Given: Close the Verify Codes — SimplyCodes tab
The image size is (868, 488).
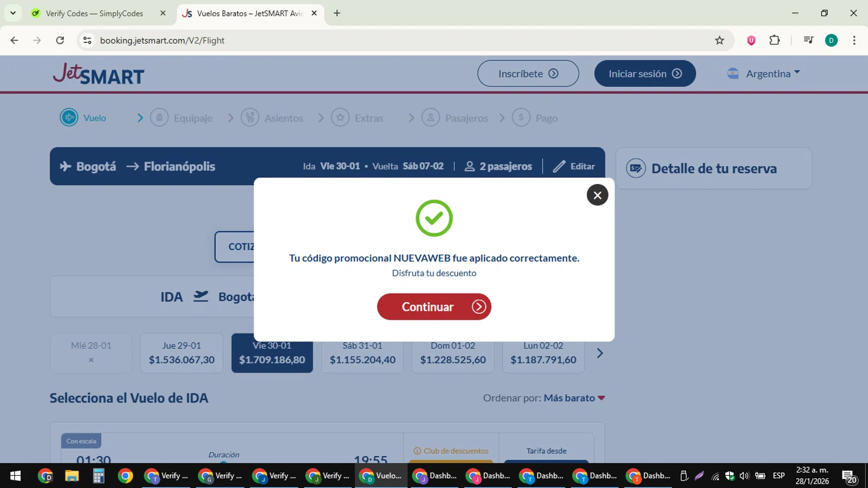Looking at the screenshot, I should pyautogui.click(x=163, y=13).
